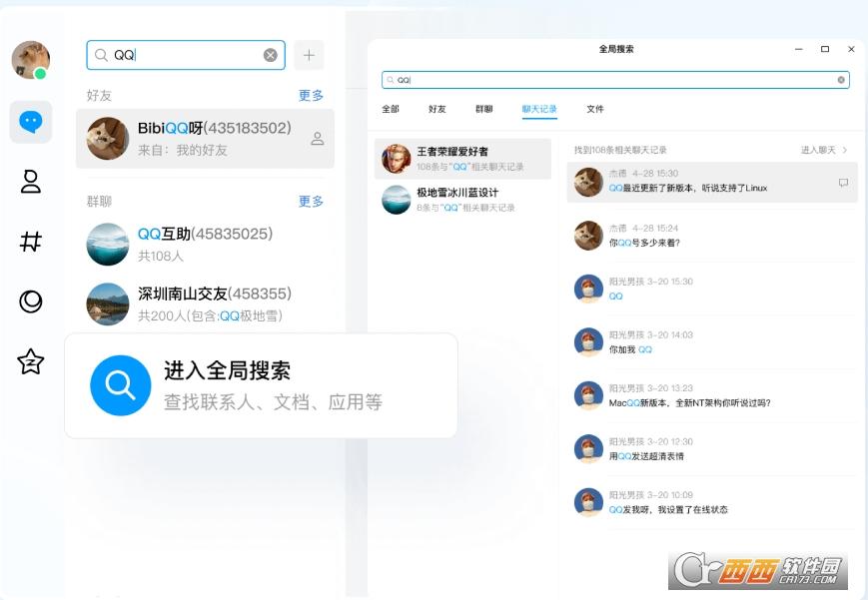Open the contacts sidebar icon
The image size is (868, 600).
pyautogui.click(x=31, y=182)
